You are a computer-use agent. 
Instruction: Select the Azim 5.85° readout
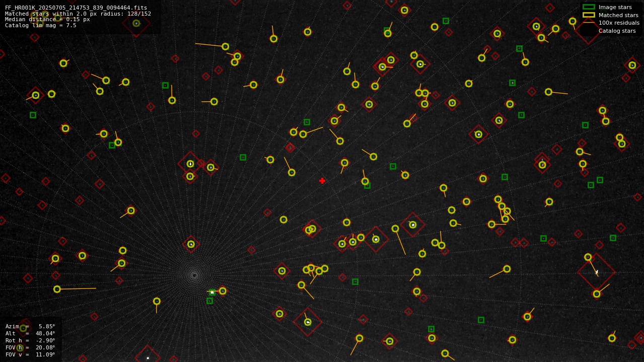(30, 326)
